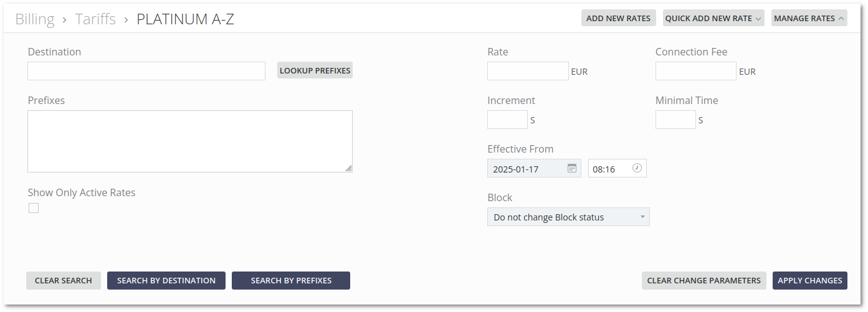Click the Connection Fee input field
This screenshot has height=312, width=868.
point(695,71)
